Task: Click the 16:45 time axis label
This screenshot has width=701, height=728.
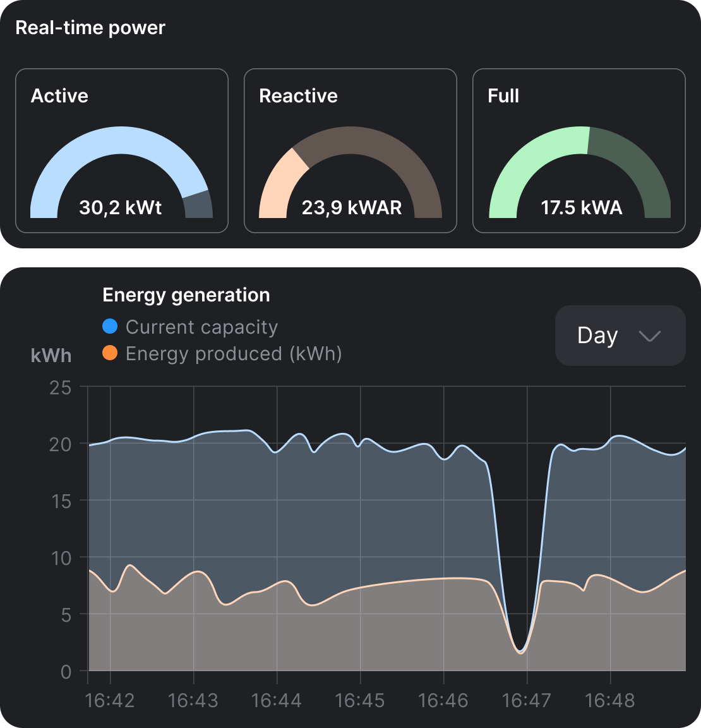Action: coord(359,700)
